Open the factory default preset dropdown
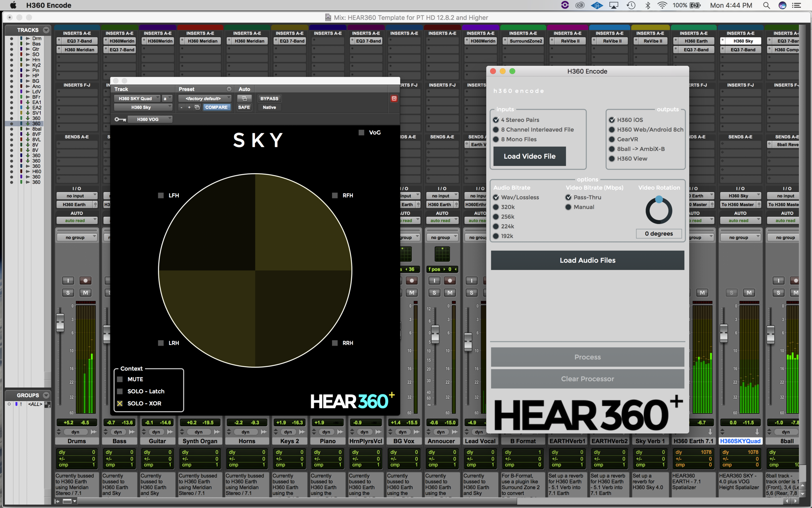812x508 pixels. click(x=205, y=98)
